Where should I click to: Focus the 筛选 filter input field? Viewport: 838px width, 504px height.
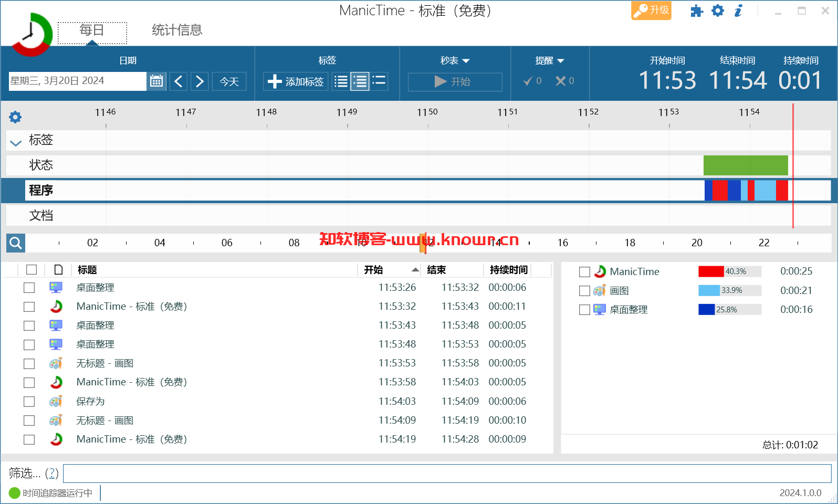(447, 473)
